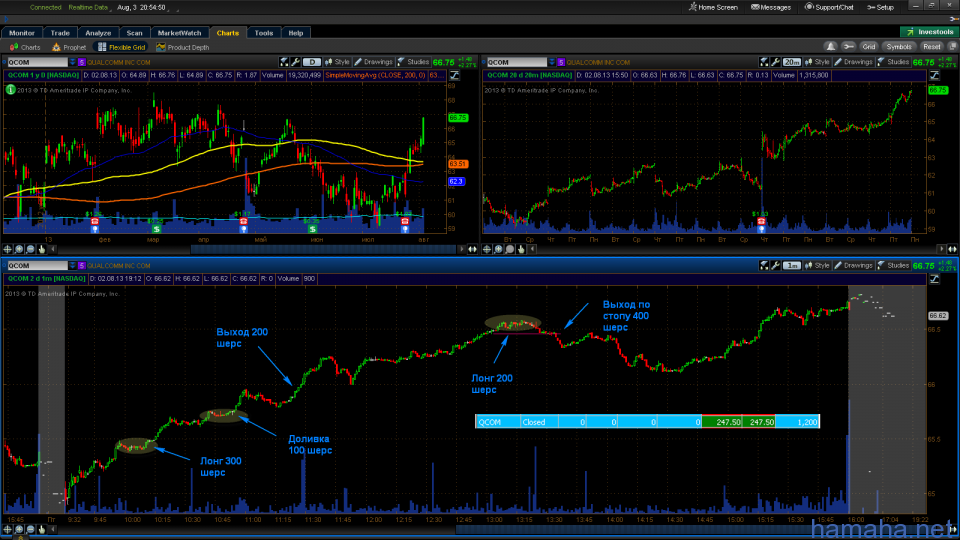Open Style menu on the 1m chart

tap(817, 266)
